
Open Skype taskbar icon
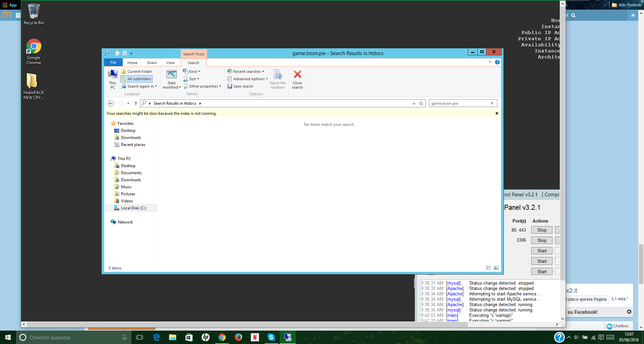coord(271,337)
